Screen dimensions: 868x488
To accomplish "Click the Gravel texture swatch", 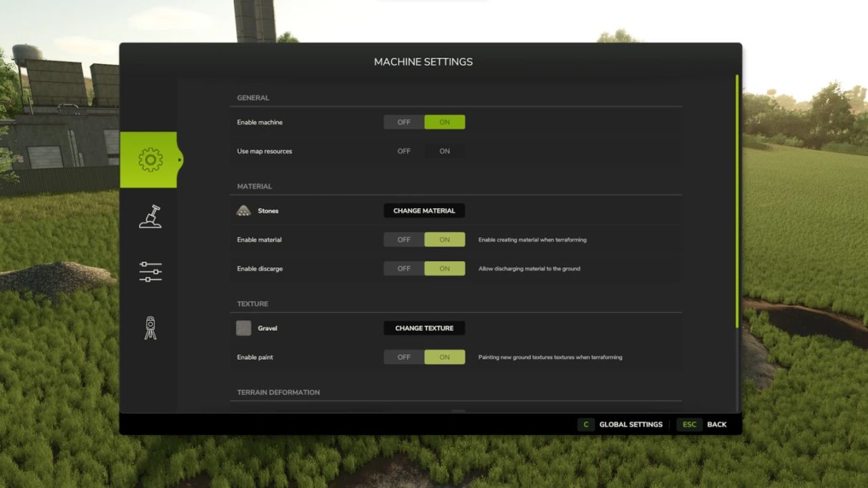I will coord(243,328).
